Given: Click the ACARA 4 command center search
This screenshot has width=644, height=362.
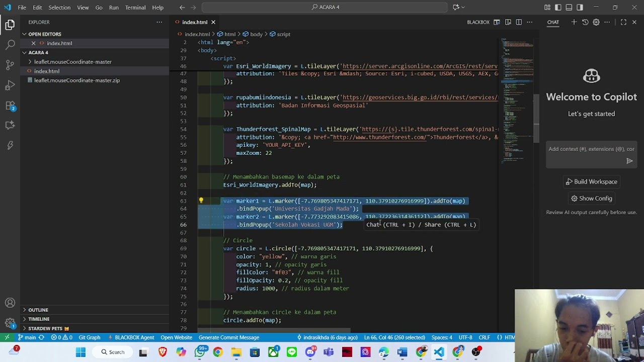Looking at the screenshot, I should click(x=325, y=8).
